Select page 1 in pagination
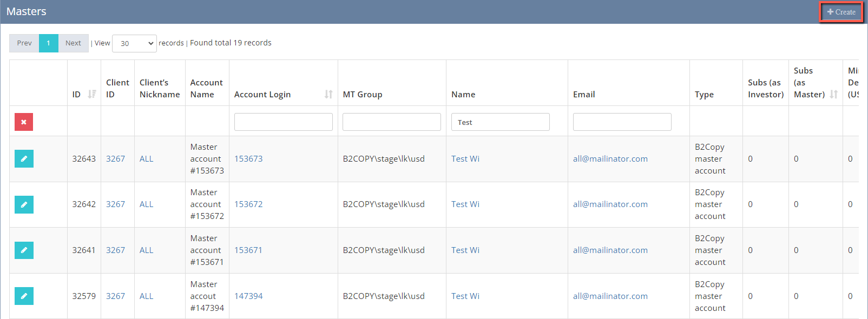The image size is (868, 319). [48, 43]
